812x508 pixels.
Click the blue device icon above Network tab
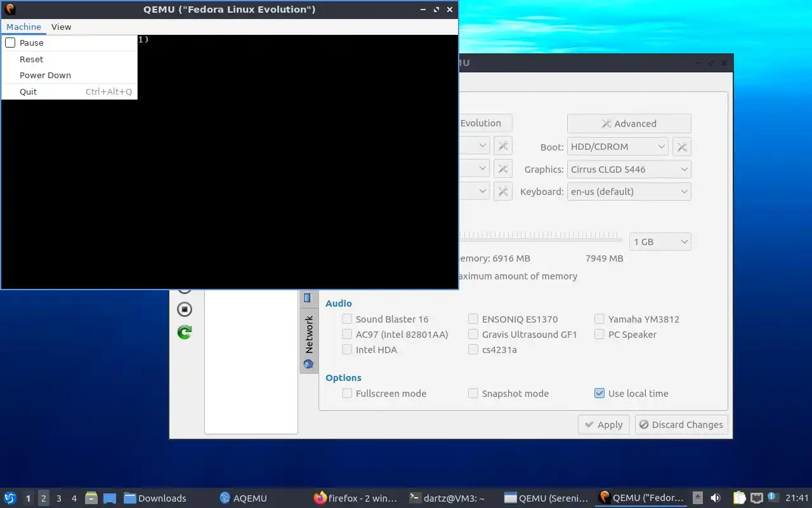pyautogui.click(x=308, y=297)
